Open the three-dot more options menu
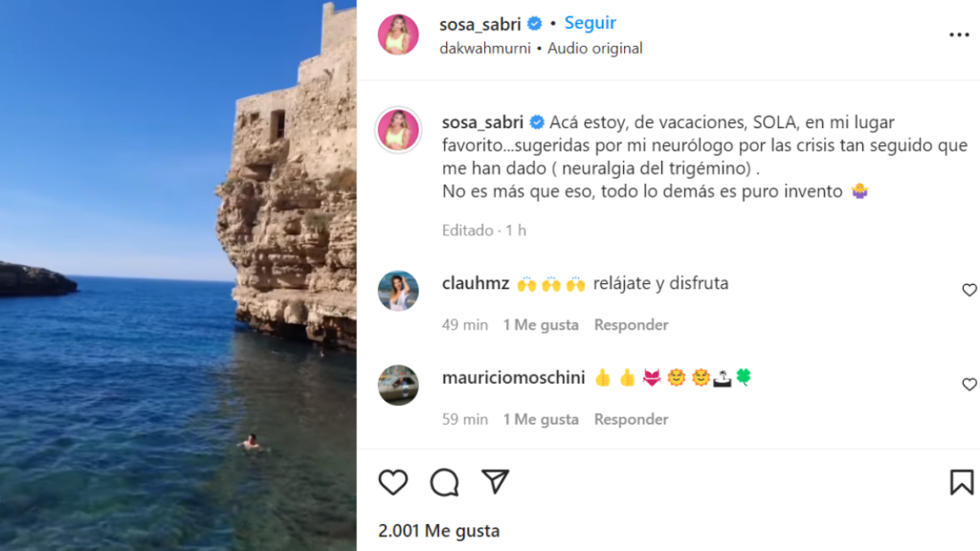980x551 pixels. (959, 35)
